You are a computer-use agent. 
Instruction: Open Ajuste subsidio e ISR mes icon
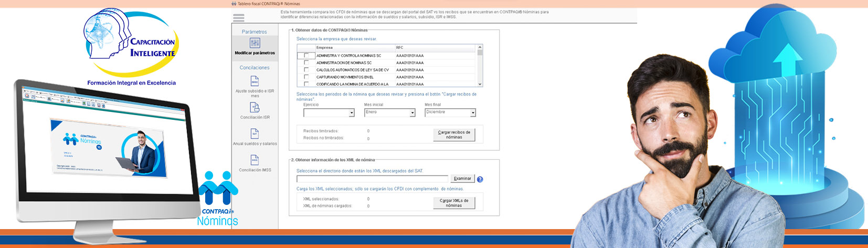[255, 81]
